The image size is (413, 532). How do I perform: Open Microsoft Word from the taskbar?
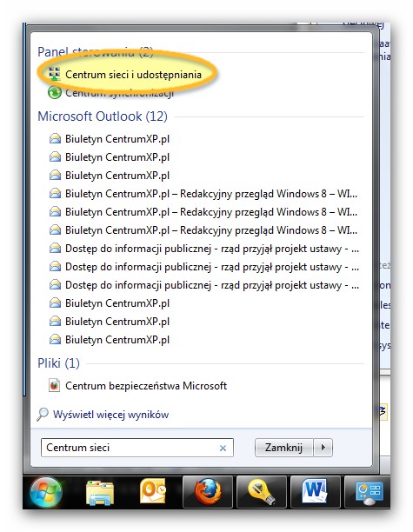click(315, 492)
